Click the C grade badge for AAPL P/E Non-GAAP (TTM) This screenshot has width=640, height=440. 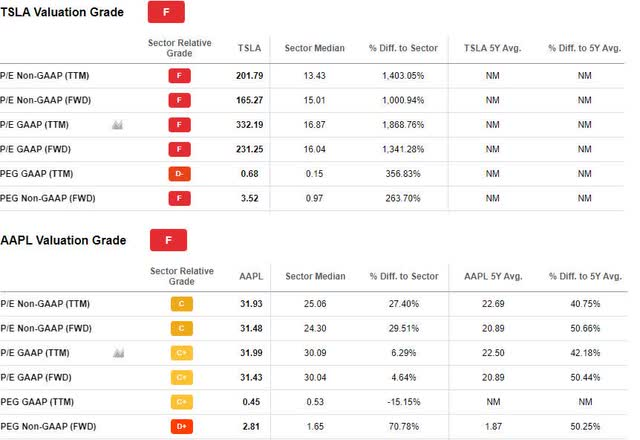[x=182, y=304]
